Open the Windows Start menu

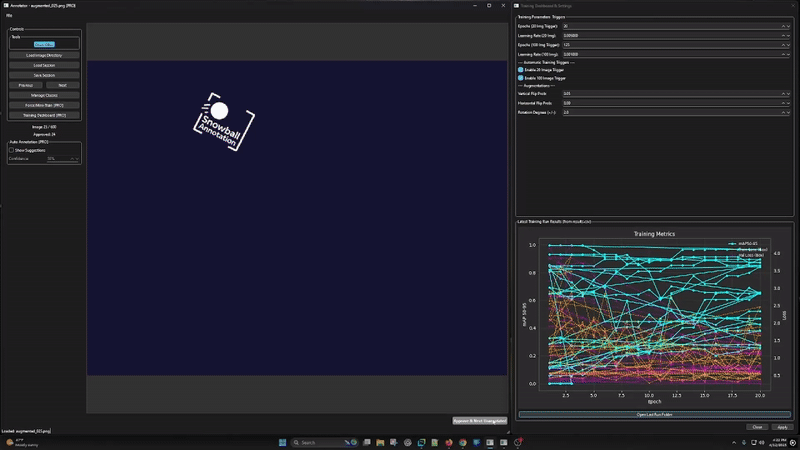click(x=282, y=442)
